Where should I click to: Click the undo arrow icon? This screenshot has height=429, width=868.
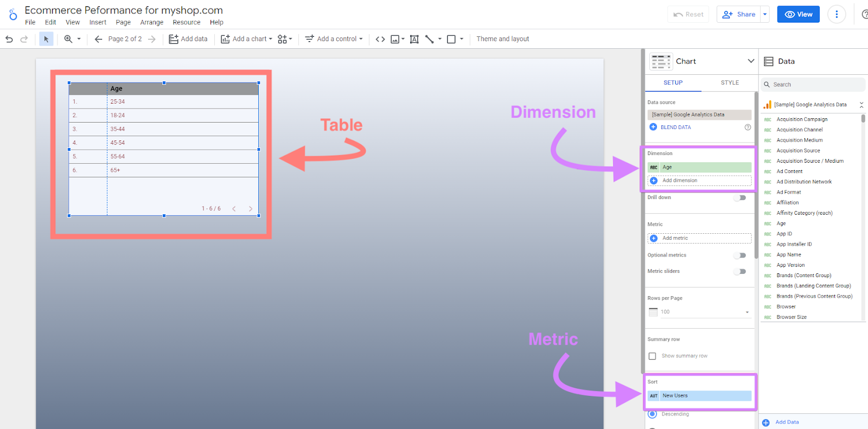pyautogui.click(x=9, y=39)
